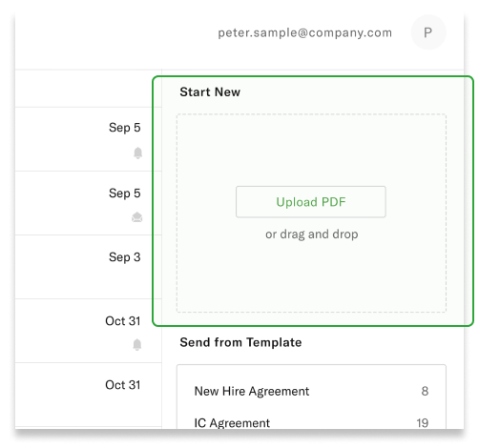The width and height of the screenshot is (479, 448).
Task: Click the count 19 beside IC Agreement
Action: [423, 423]
